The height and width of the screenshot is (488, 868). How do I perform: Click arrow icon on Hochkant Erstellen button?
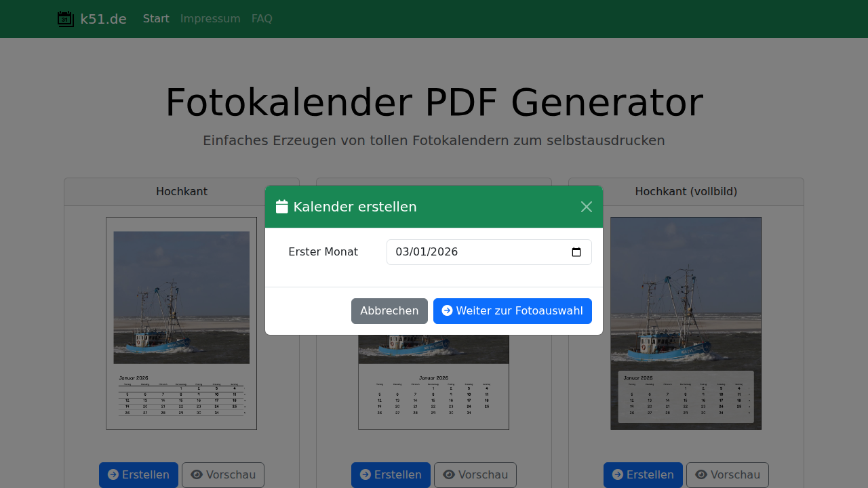pyautogui.click(x=113, y=474)
